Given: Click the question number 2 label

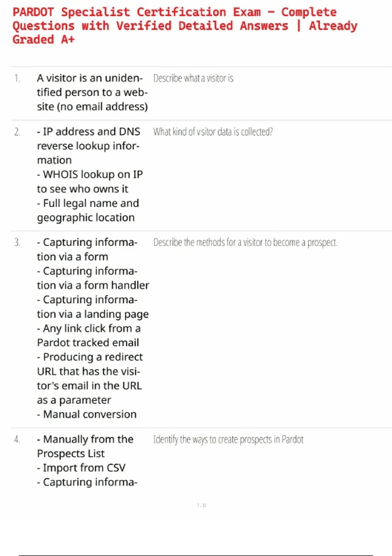Looking at the screenshot, I should 17,132.
